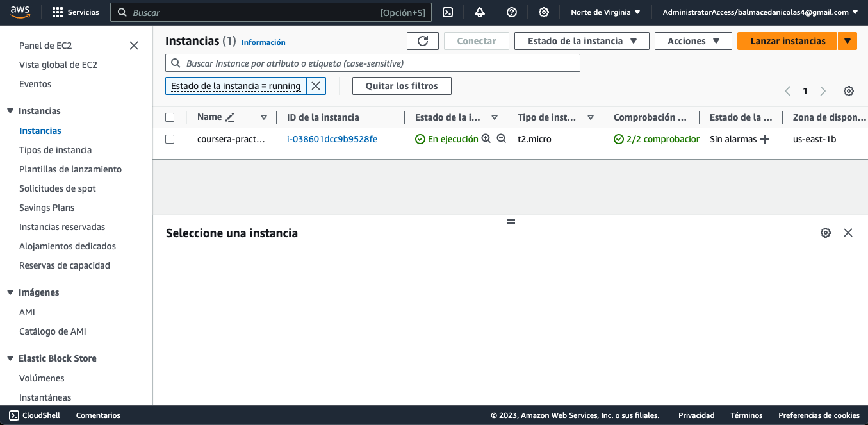Open Plantillas de lanzamiento

click(x=70, y=169)
